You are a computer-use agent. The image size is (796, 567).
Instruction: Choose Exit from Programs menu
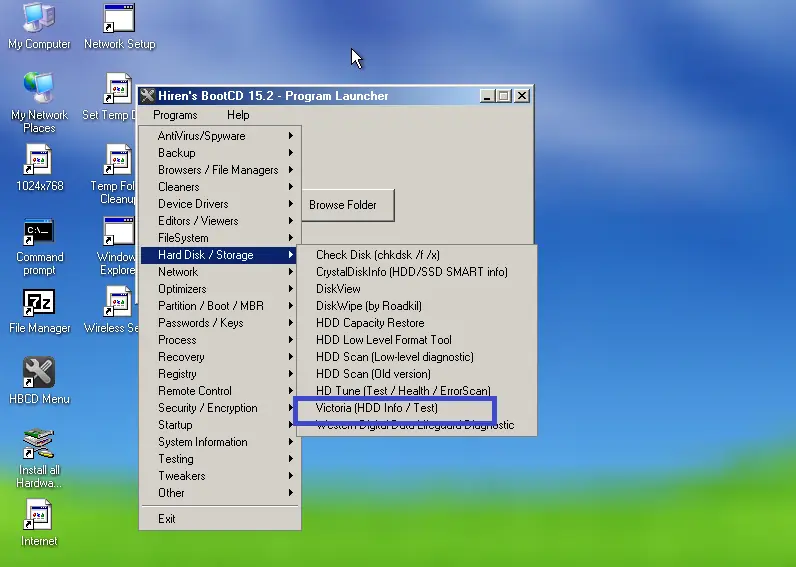coord(220,519)
